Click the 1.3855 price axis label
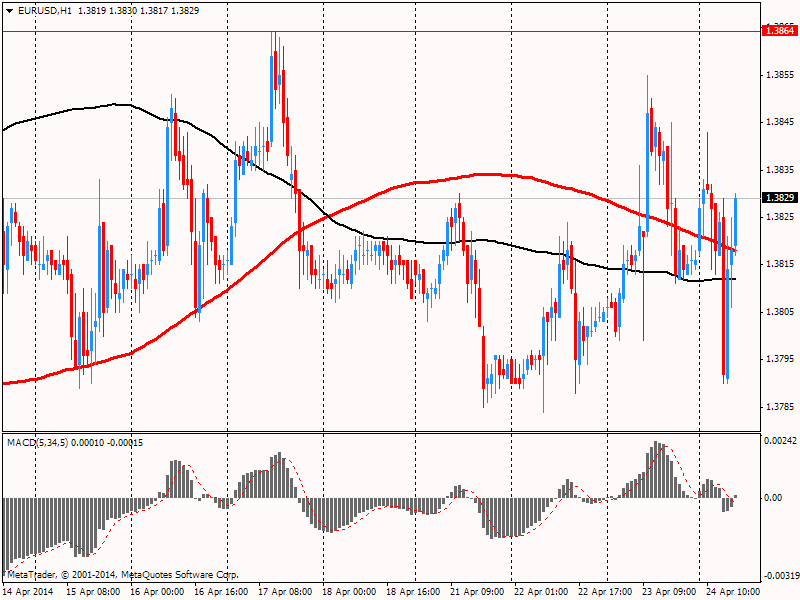This screenshot has height=600, width=800. pyautogui.click(x=779, y=76)
